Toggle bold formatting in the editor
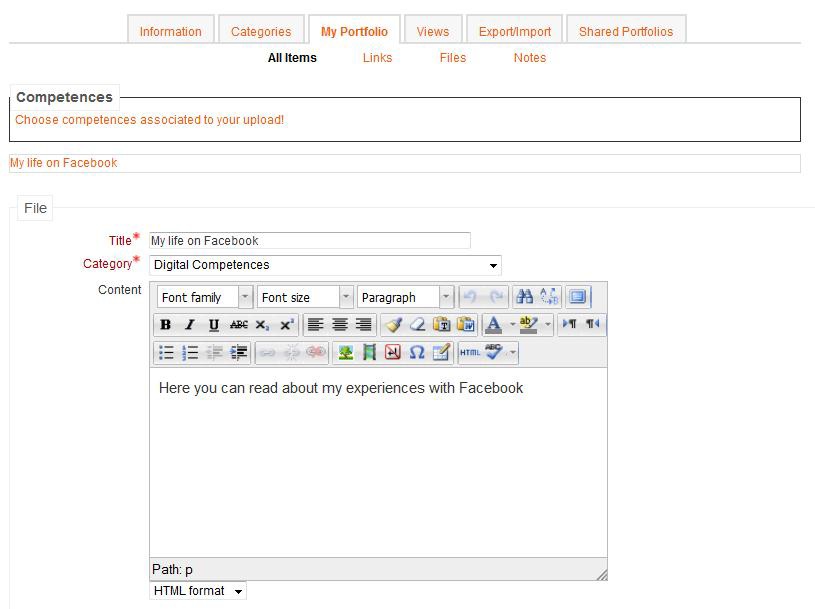Screen dimensions: 815x609 point(166,325)
